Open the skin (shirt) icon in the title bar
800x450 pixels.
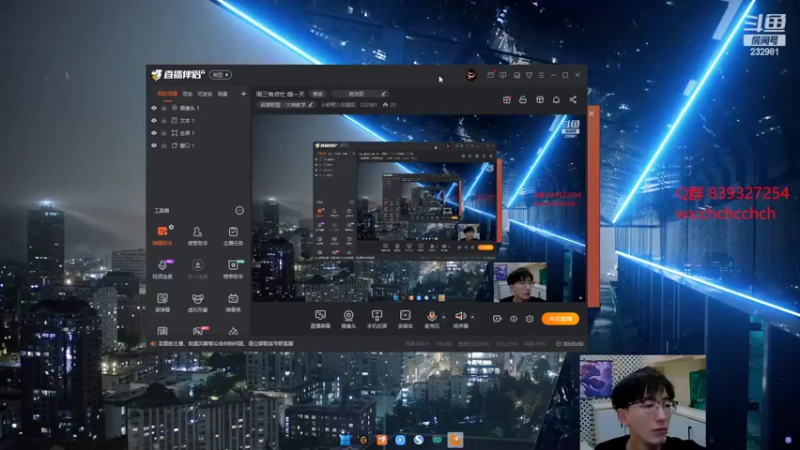coord(529,75)
